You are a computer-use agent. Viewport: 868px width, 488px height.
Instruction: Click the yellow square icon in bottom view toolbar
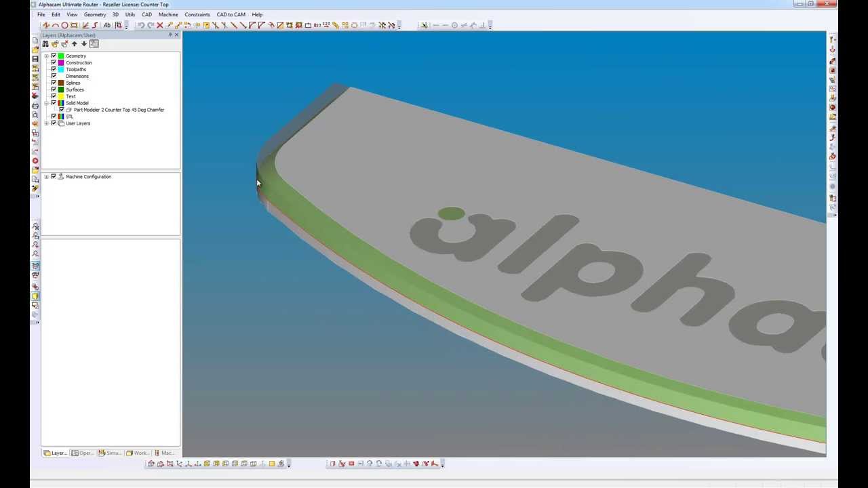point(271,464)
